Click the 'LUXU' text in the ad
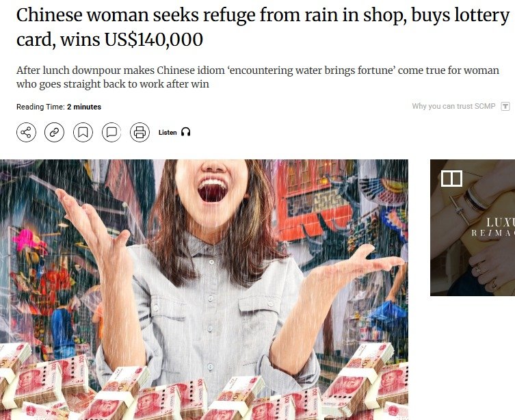The height and width of the screenshot is (420, 515). coord(500,222)
